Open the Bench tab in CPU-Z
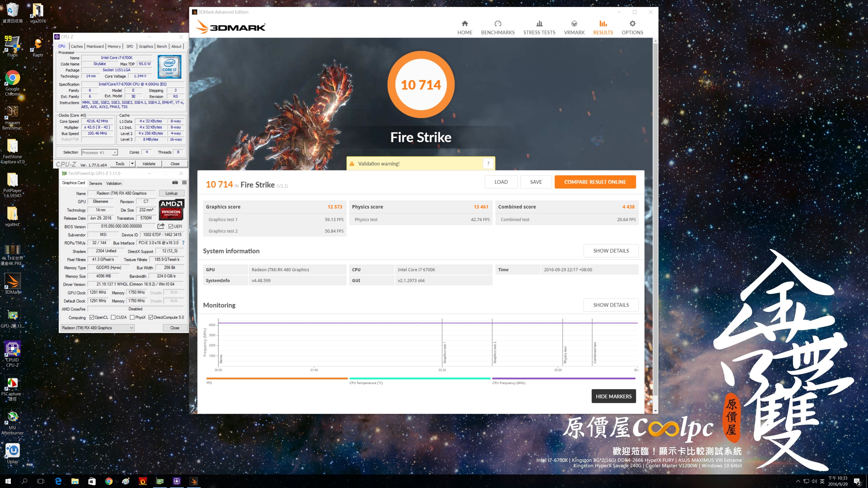 click(162, 47)
